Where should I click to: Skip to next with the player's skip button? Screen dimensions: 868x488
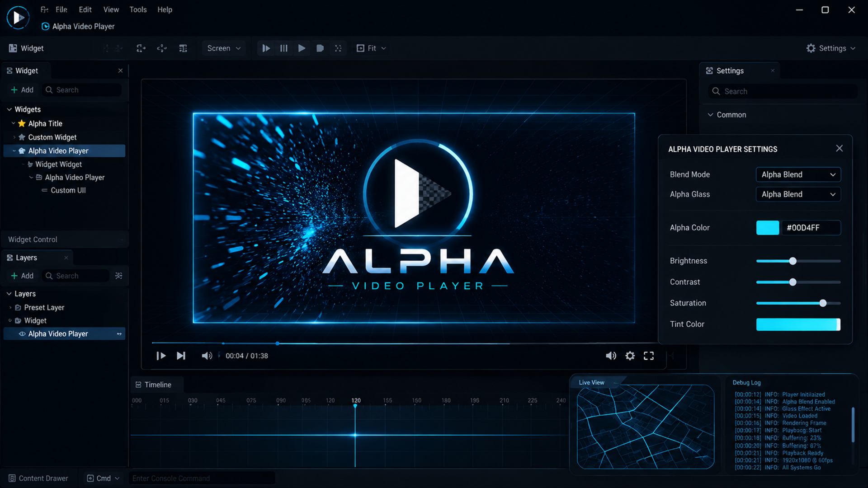click(181, 356)
